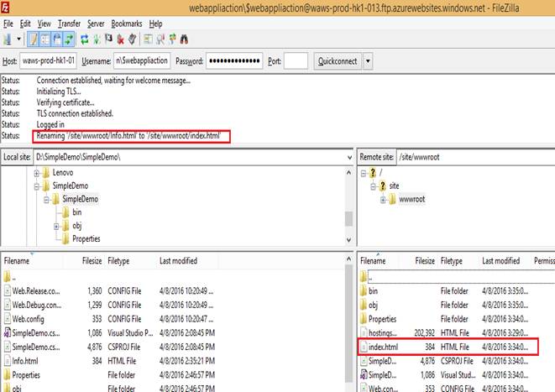The width and height of the screenshot is (555, 392).
Task: Select Properties folder in local tree
Action: [86, 238]
